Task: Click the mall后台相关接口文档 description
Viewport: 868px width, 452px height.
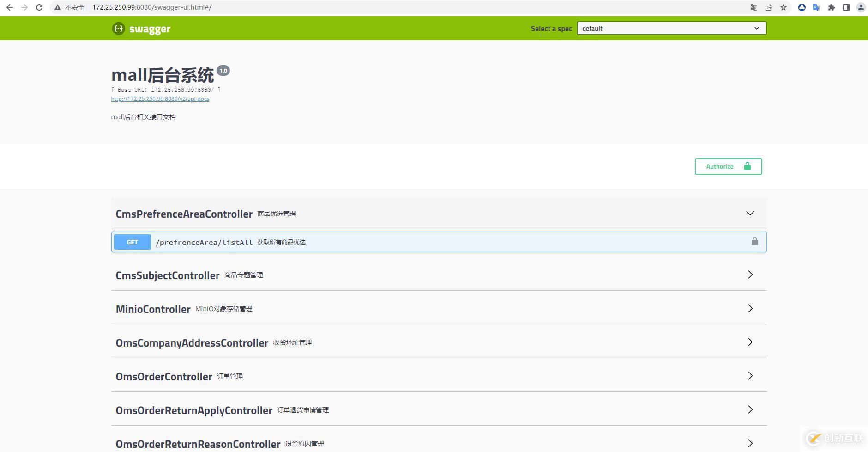Action: 144,117
